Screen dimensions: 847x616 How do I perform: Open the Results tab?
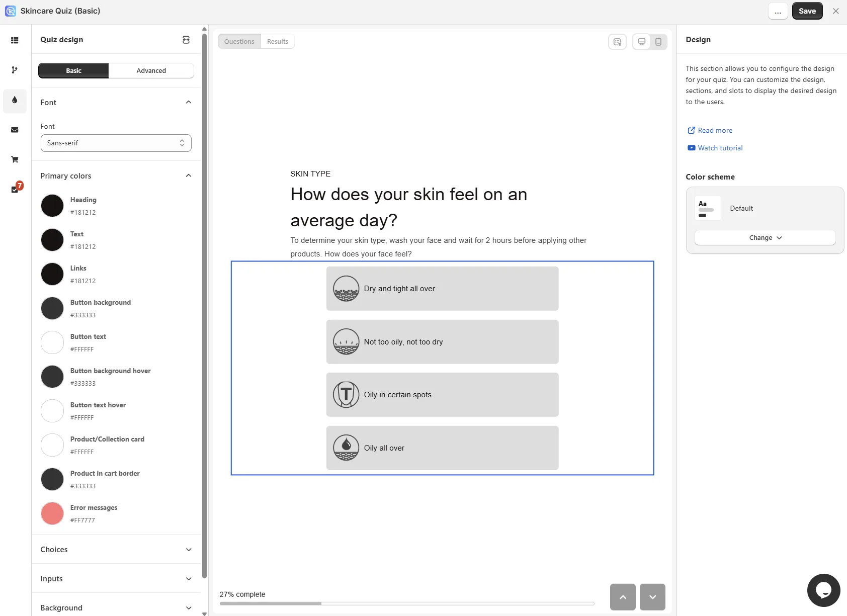[x=278, y=42]
